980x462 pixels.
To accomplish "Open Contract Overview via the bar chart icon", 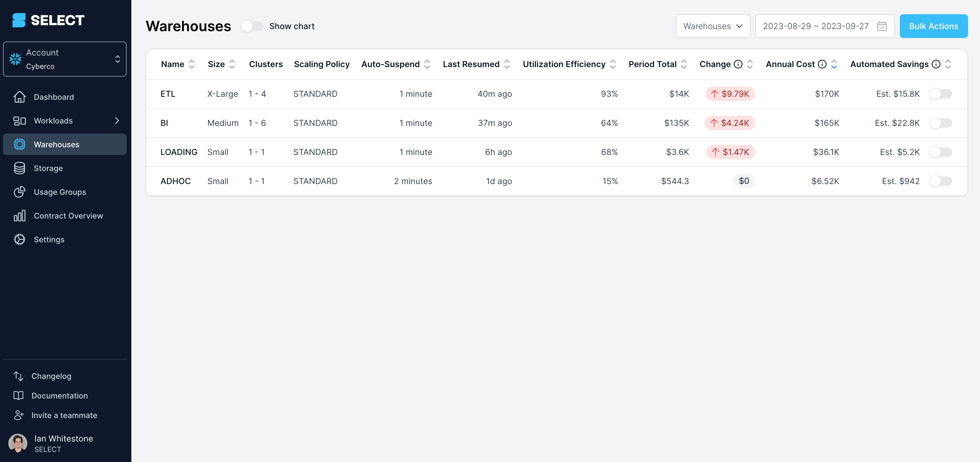I will 19,216.
